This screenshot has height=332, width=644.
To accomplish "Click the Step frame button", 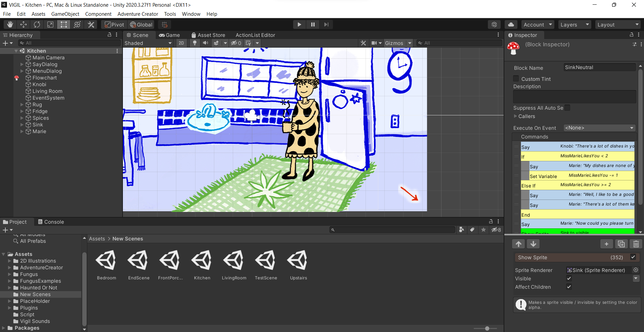I will coord(326,24).
